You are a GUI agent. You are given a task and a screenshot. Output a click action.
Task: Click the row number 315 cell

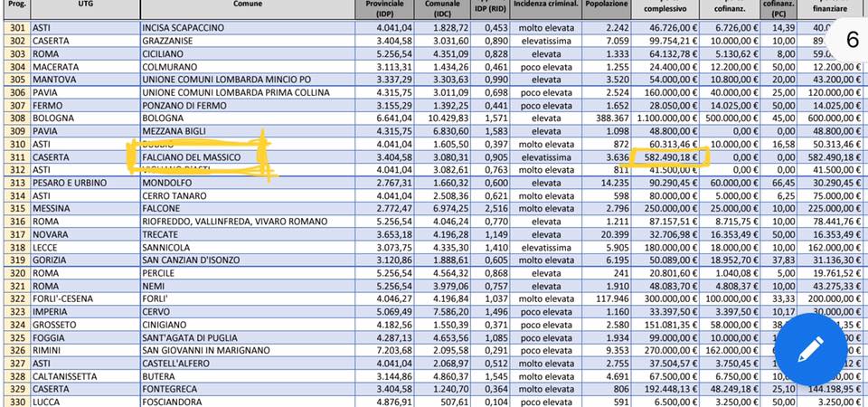point(16,209)
